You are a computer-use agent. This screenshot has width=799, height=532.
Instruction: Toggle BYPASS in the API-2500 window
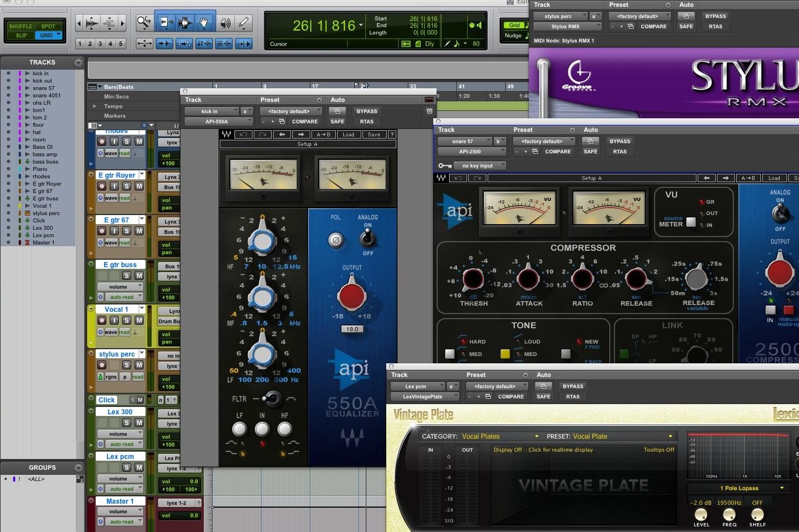click(x=620, y=141)
